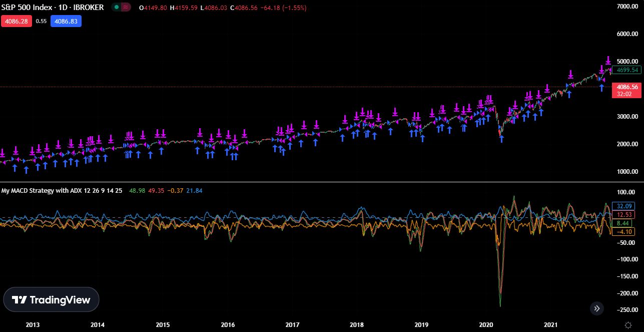Click the green 4699.54 price label

[x=627, y=70]
